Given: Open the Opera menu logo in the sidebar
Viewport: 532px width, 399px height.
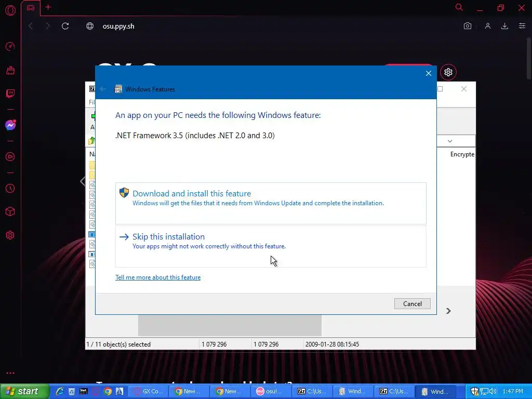Looking at the screenshot, I should 10,10.
